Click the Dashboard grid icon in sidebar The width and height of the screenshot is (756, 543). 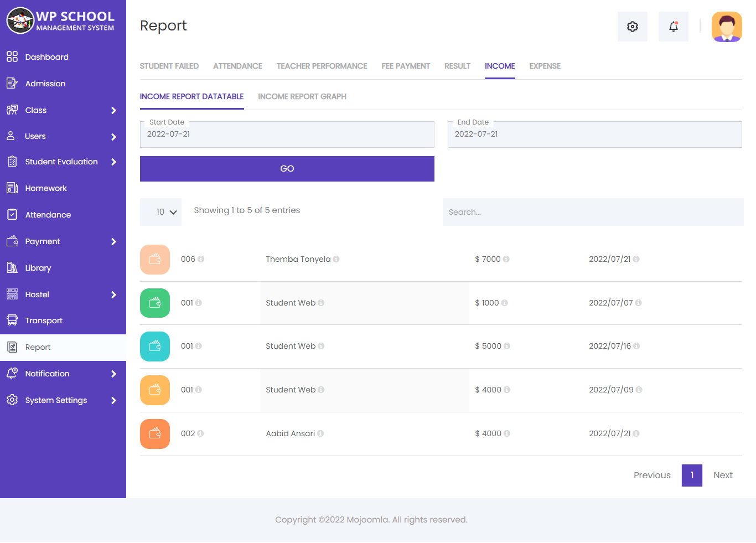click(x=12, y=56)
